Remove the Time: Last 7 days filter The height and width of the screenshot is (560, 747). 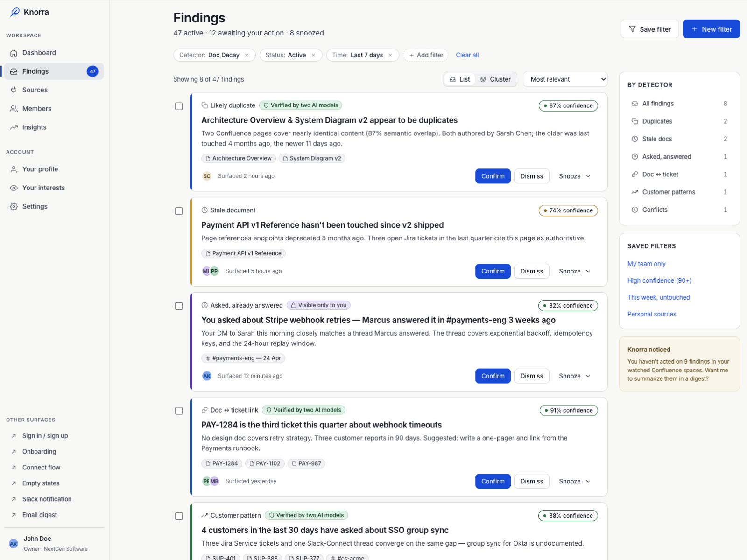coord(390,55)
